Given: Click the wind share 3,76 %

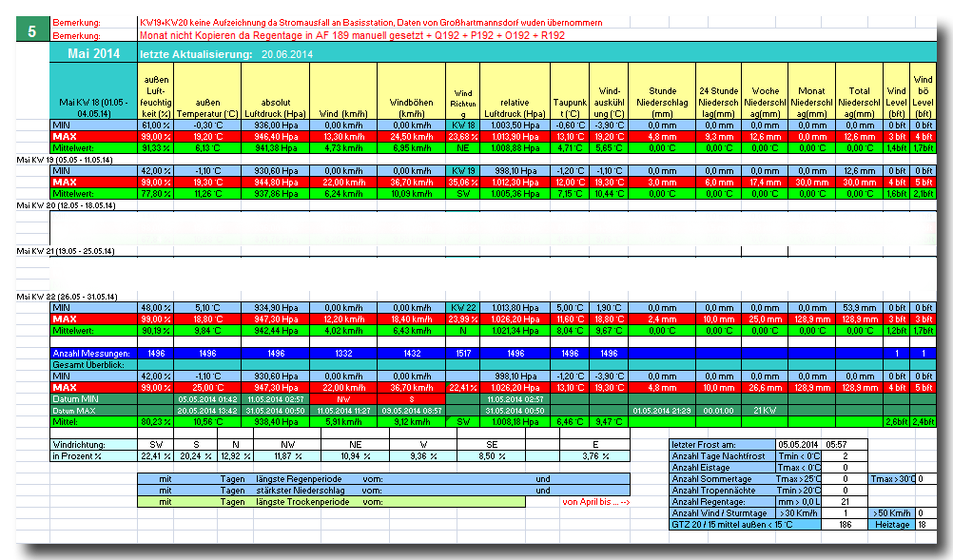Looking at the screenshot, I should (x=595, y=456).
